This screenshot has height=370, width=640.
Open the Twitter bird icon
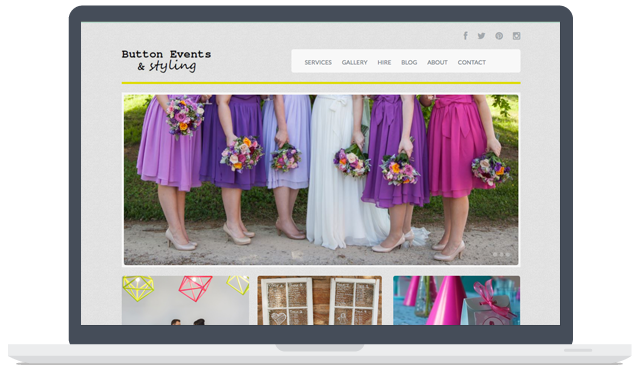[x=482, y=36]
